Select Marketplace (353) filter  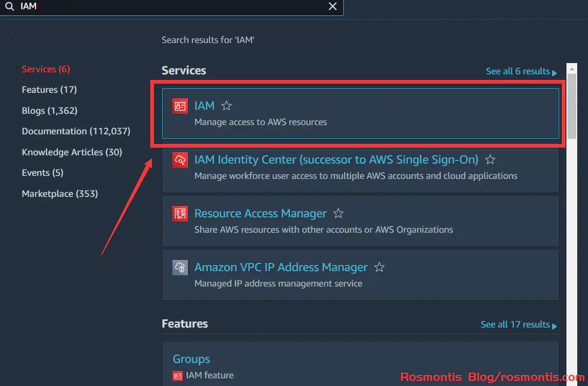60,194
